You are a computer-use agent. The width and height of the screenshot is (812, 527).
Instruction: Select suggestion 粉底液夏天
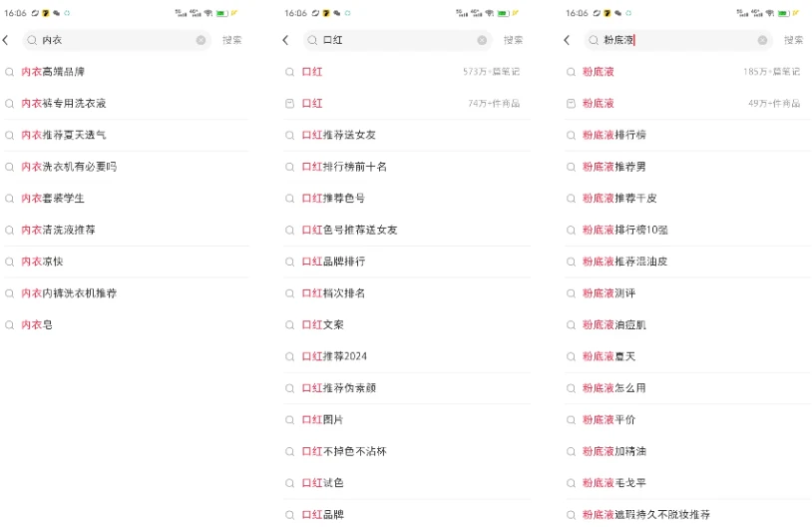609,356
